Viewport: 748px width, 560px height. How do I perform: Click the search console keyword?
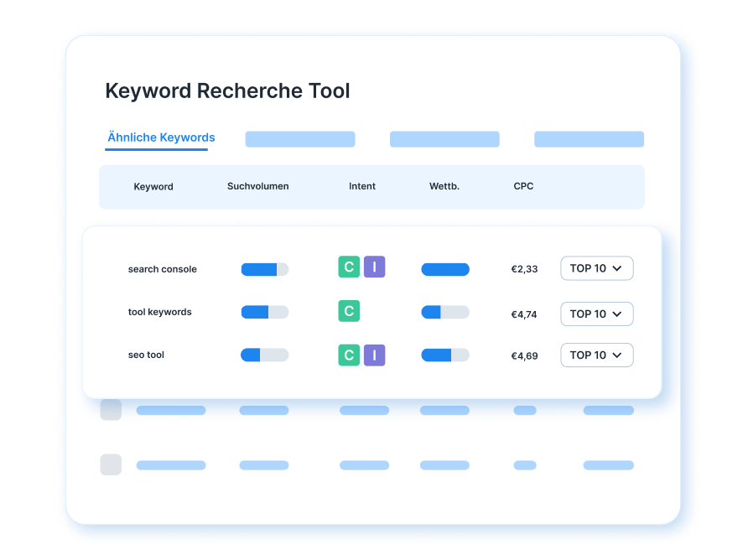(162, 269)
